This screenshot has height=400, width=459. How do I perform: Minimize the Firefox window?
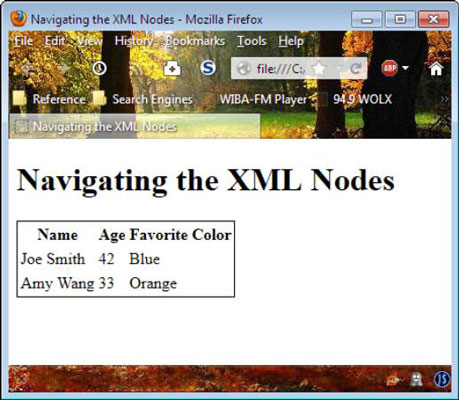point(367,20)
